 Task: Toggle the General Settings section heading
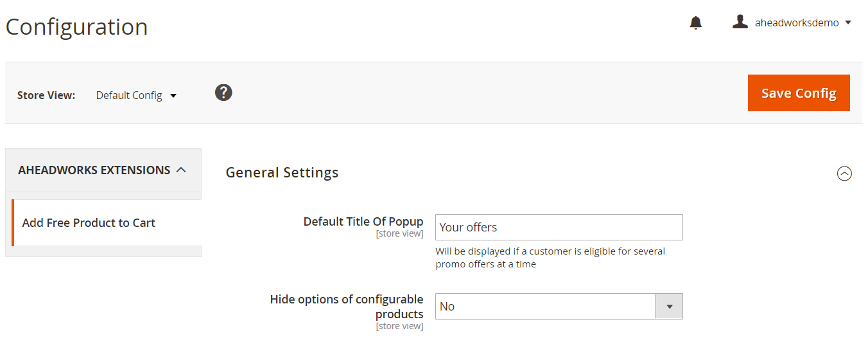(282, 172)
